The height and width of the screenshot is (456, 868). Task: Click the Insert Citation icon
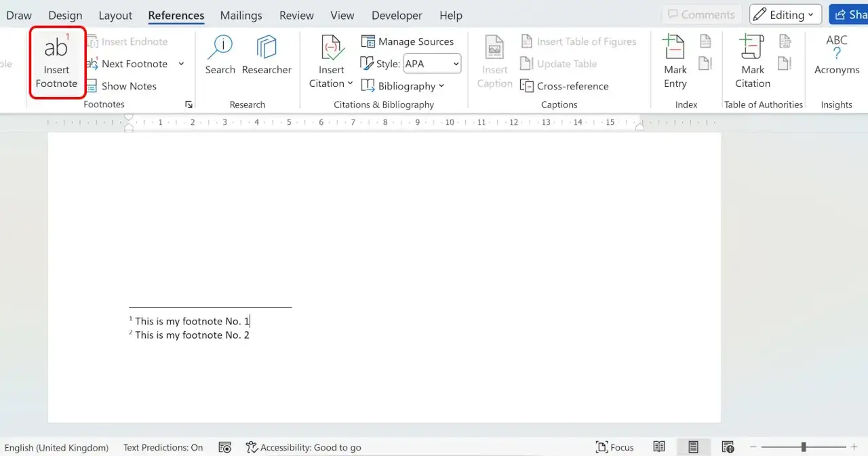click(x=332, y=49)
